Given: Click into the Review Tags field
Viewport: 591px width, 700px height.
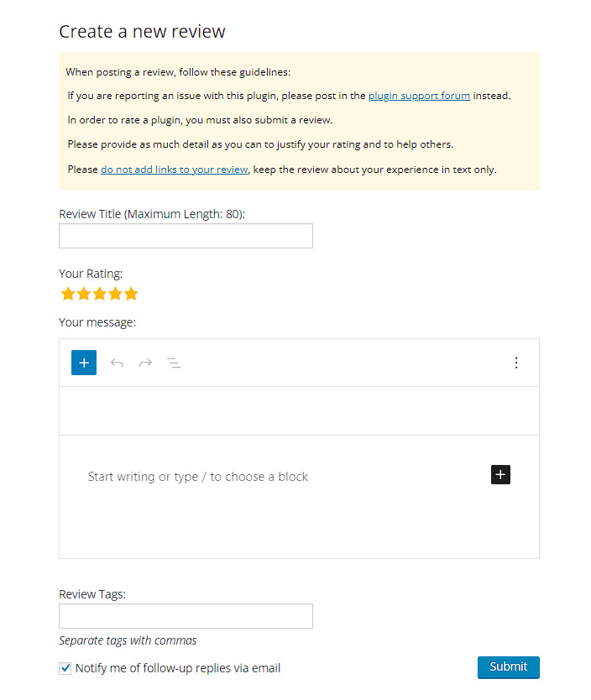Looking at the screenshot, I should click(x=186, y=616).
